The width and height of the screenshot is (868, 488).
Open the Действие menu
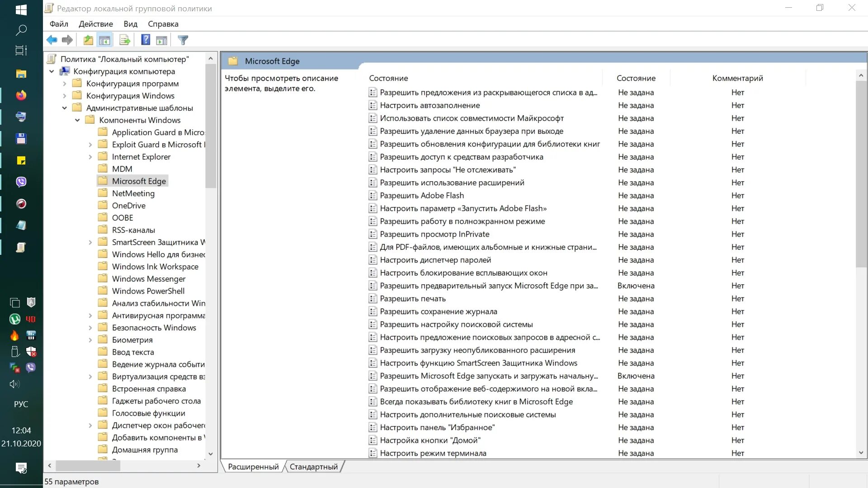tap(95, 24)
